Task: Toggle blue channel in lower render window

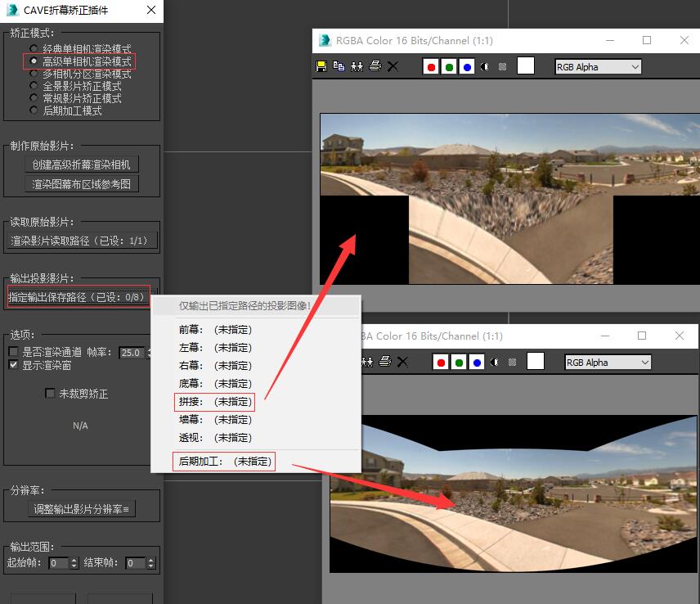Action: (x=478, y=363)
